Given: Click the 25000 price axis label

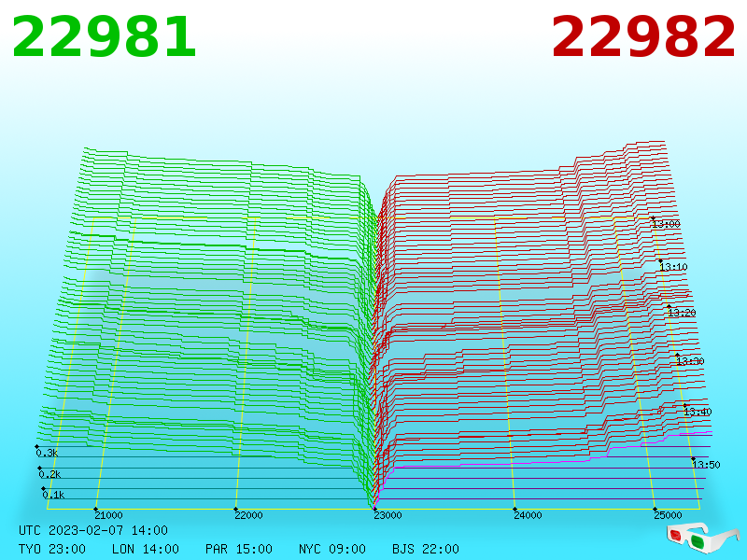Looking at the screenshot, I should click(x=668, y=515).
